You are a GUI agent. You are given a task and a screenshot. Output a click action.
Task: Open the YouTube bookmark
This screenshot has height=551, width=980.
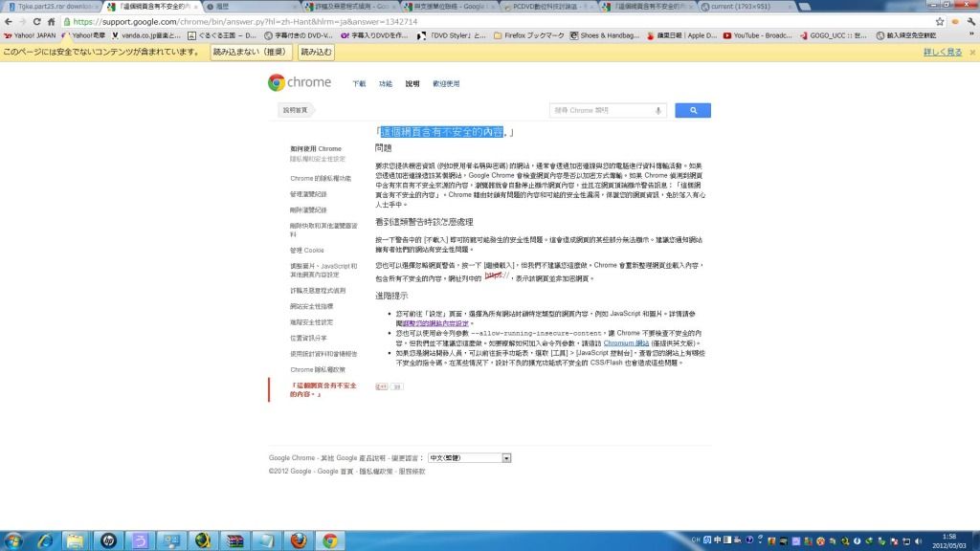coord(758,35)
